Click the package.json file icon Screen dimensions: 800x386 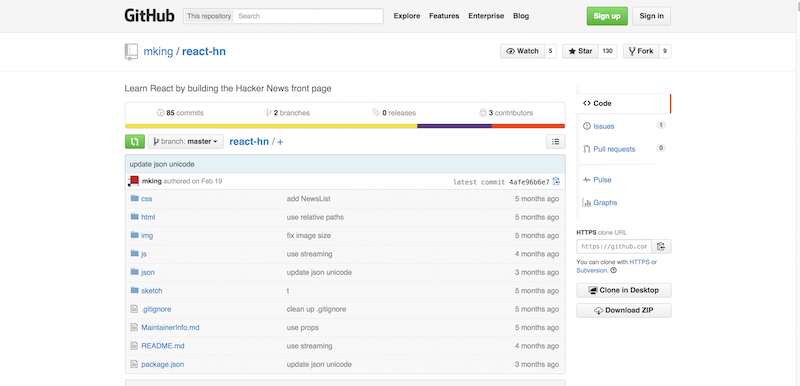[x=134, y=364]
